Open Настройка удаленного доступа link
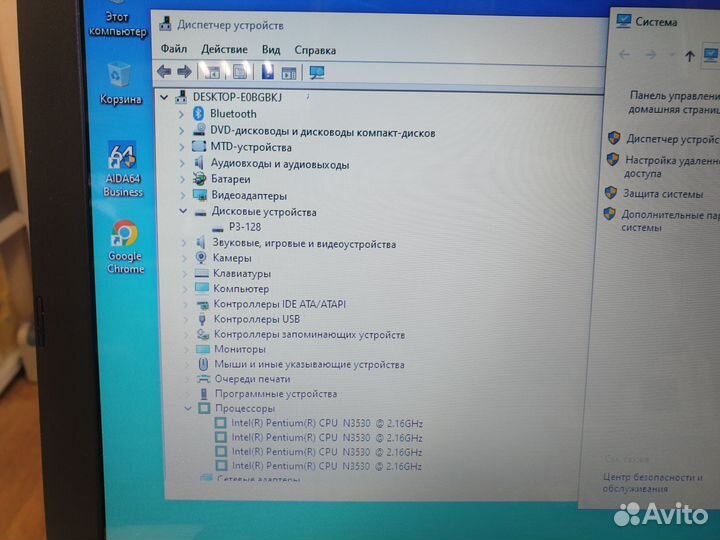Image resolution: width=720 pixels, height=540 pixels. pyautogui.click(x=672, y=167)
